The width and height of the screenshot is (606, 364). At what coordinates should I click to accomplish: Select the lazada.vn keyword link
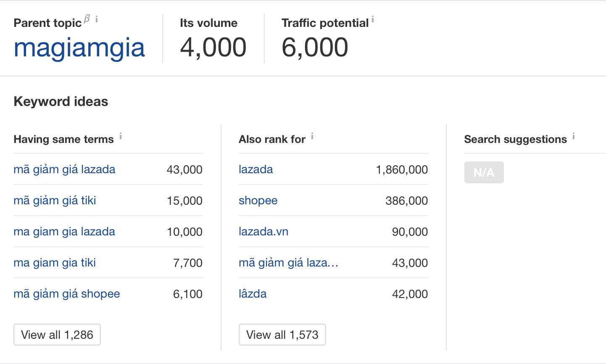(x=263, y=232)
